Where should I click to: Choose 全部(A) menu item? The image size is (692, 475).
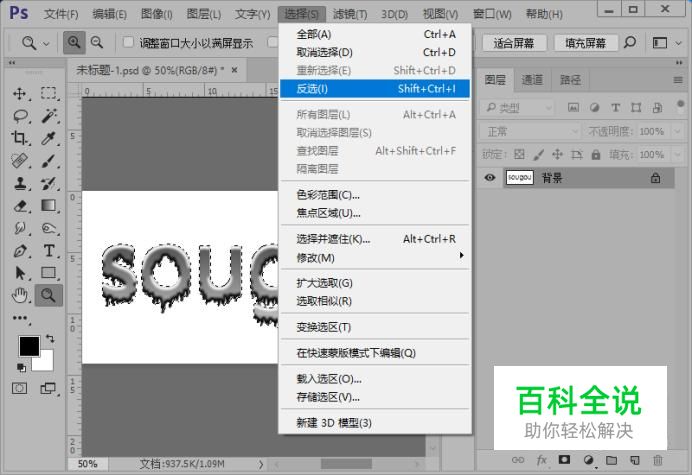[375, 34]
